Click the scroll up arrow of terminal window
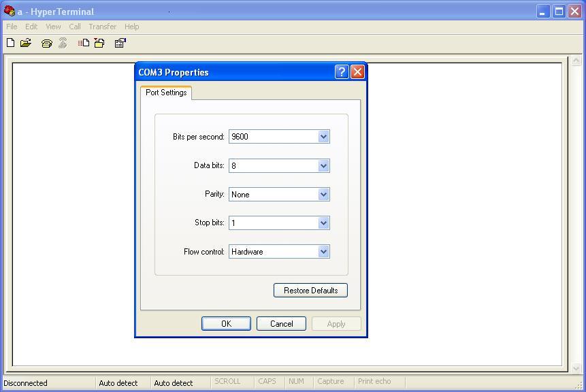586x392 pixels. 576,60
